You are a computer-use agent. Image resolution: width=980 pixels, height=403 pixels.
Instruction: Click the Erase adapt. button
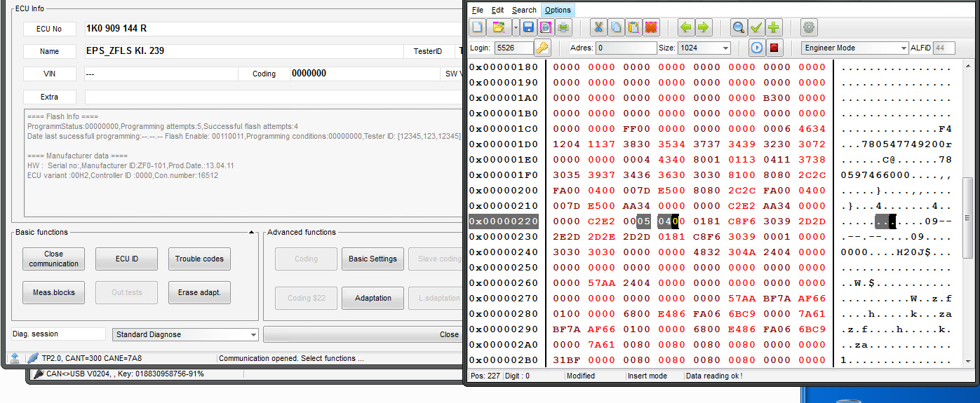[199, 292]
